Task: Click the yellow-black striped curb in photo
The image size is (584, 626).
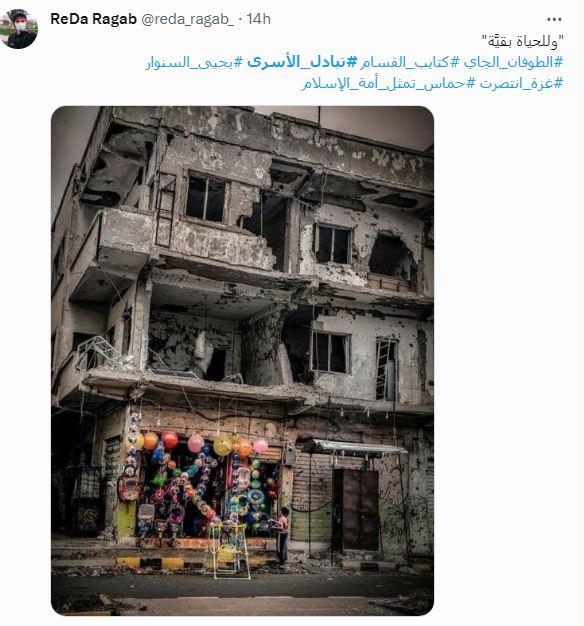Action: click(160, 562)
